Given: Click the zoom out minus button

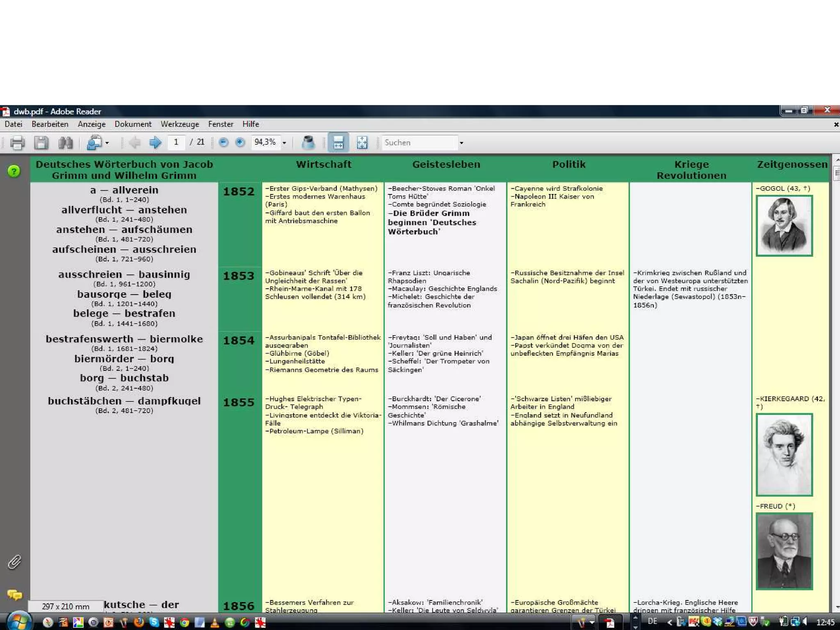Looking at the screenshot, I should [x=224, y=142].
